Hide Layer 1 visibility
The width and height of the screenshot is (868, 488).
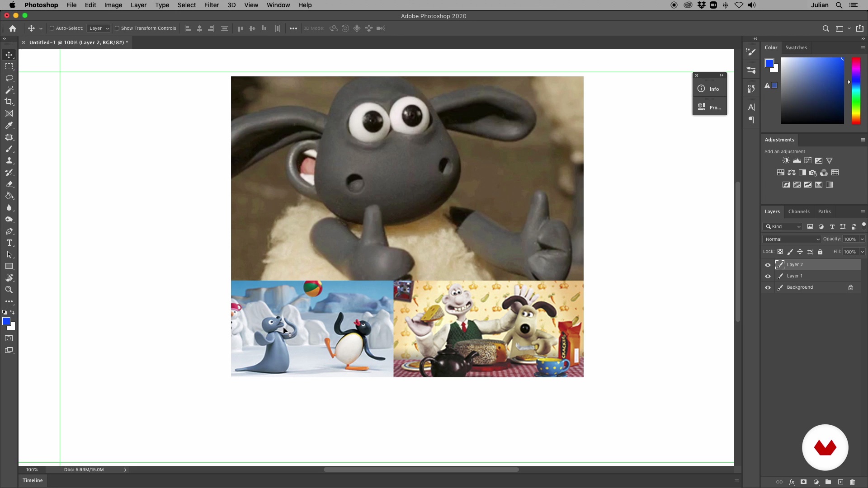point(768,276)
